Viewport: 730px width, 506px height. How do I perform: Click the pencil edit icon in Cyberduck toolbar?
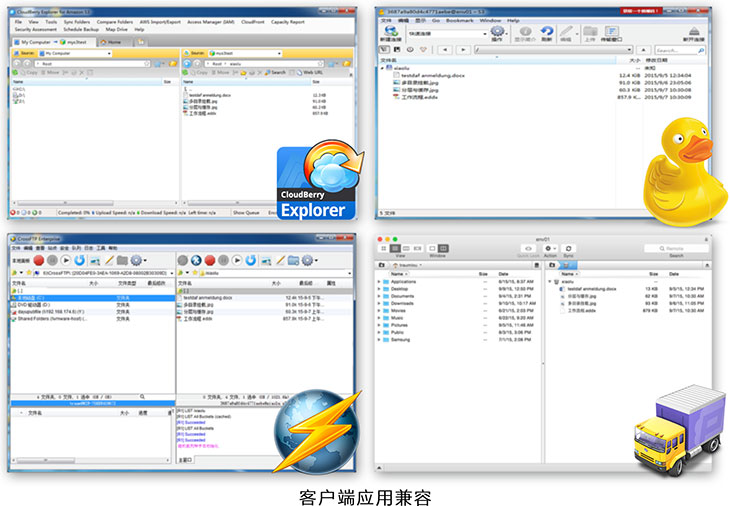point(566,32)
